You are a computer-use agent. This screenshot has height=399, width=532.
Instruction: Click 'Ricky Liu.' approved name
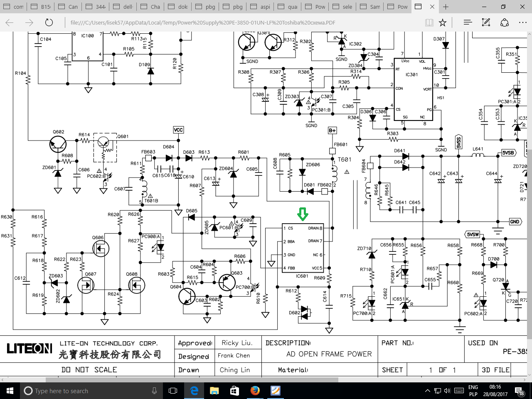click(x=237, y=343)
